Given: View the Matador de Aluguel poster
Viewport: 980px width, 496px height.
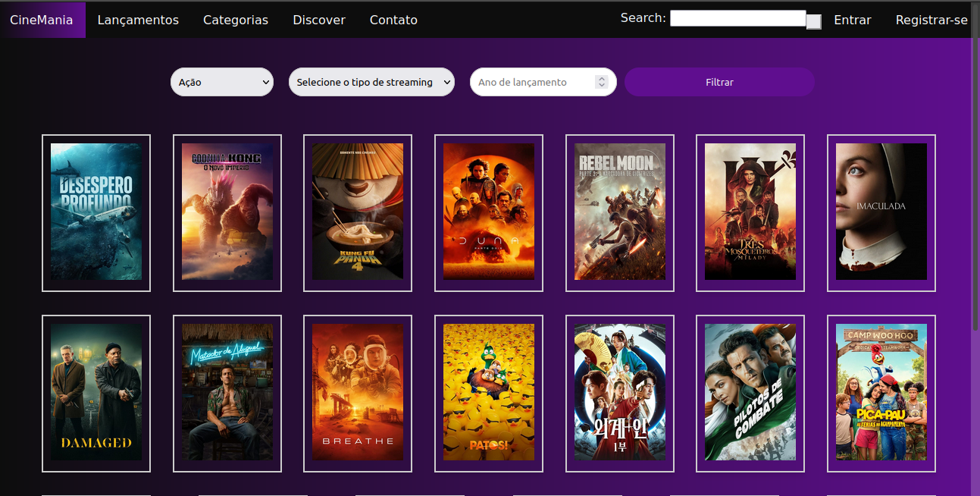Looking at the screenshot, I should tap(227, 392).
